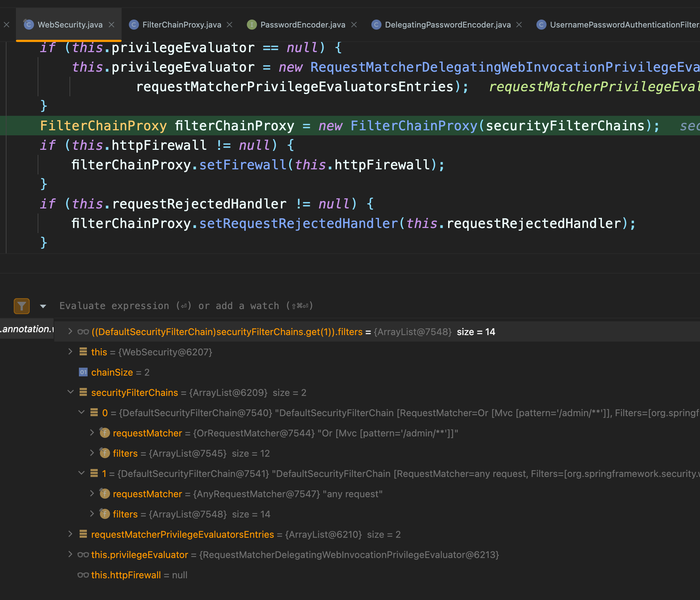Click the DelegatingPasswordEncoder.java class icon
Screen dimensions: 700x600
coord(376,25)
